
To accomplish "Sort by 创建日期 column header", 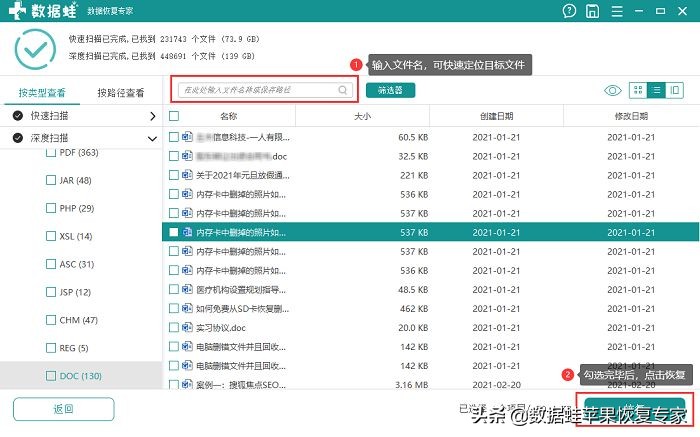I will coord(496,116).
